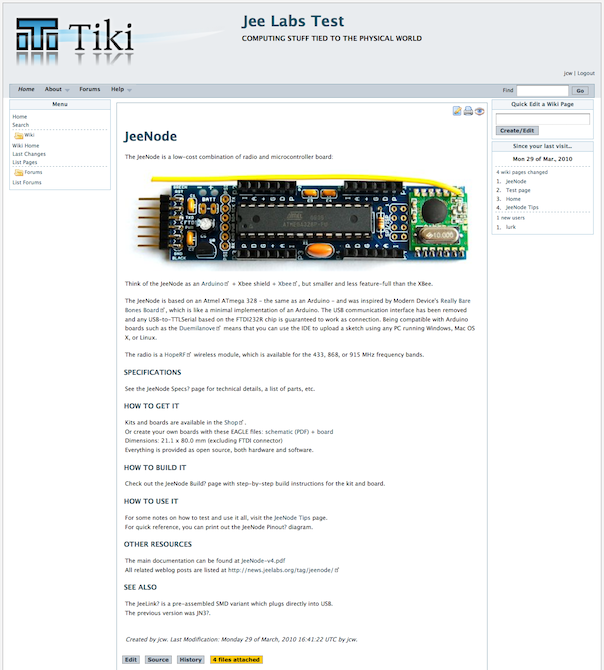Expand the About dropdown arrow
Viewport: 604px width, 670px height.
(67, 90)
